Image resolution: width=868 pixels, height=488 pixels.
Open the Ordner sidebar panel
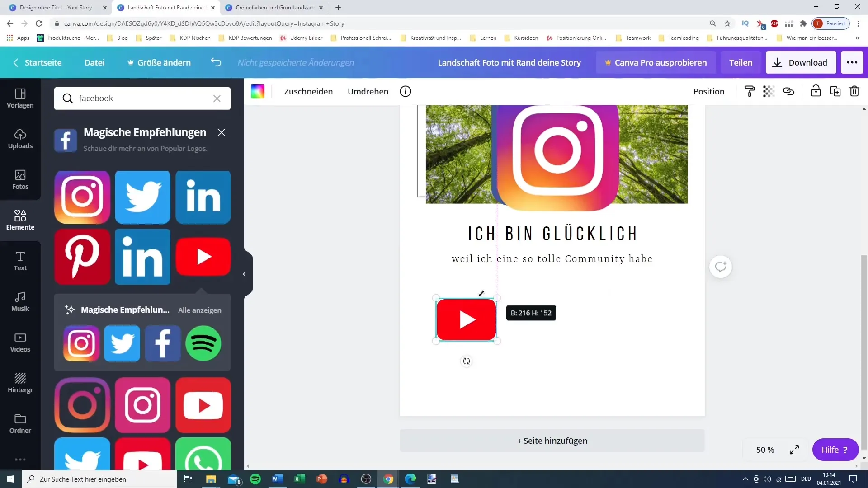[x=20, y=423]
